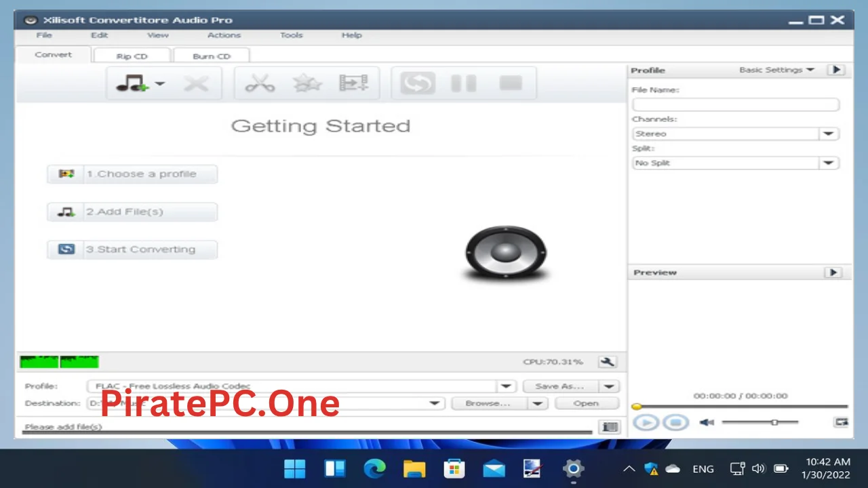Click the Windows Security shield tray icon
Screen dimensions: 868x488
pos(652,468)
